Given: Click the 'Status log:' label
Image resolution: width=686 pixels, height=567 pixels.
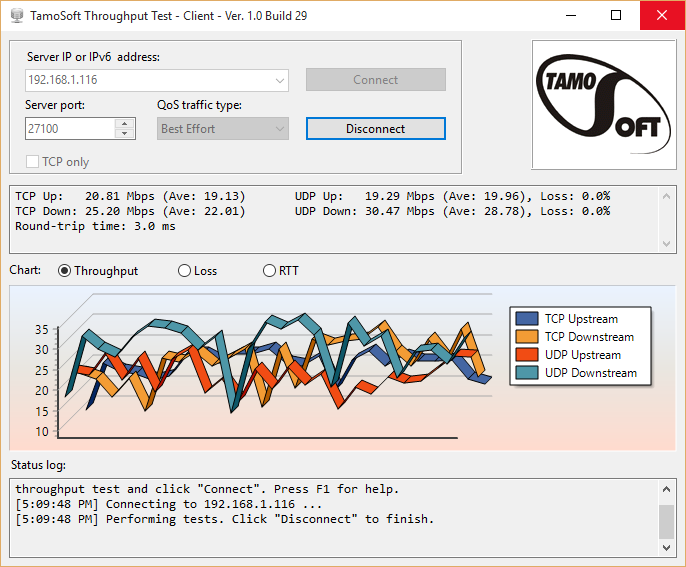Looking at the screenshot, I should click(x=38, y=465).
